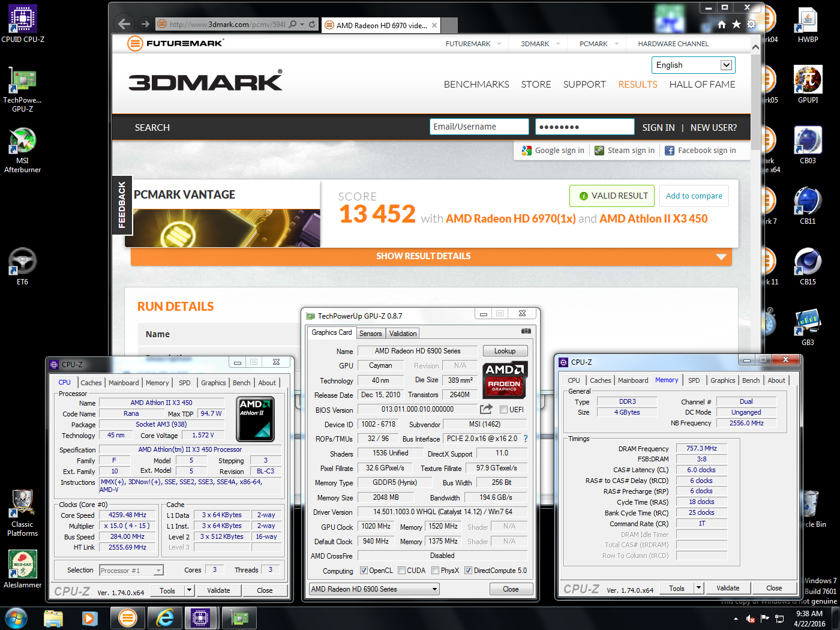Open GB3 desktop shortcut
This screenshot has height=630, width=840.
coord(808,327)
